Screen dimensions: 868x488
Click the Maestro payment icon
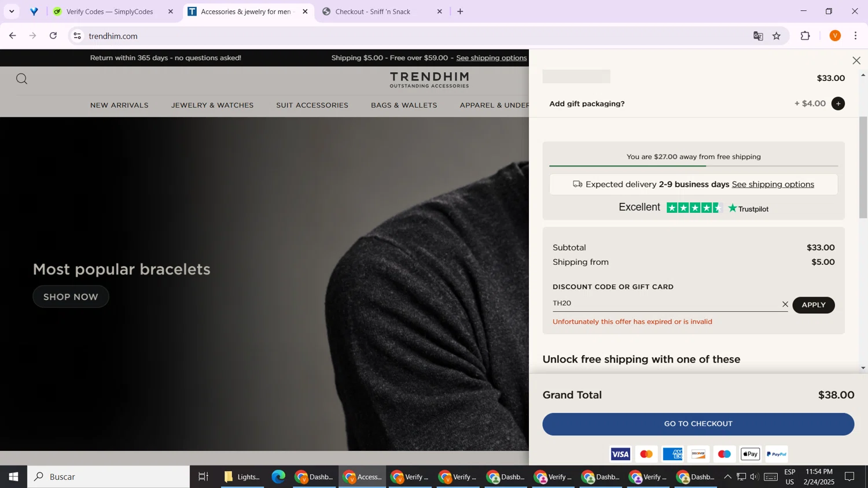724,454
